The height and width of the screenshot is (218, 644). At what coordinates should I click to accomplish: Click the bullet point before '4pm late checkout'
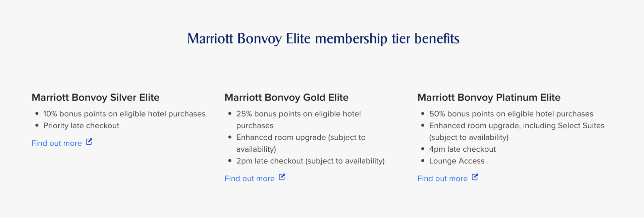coord(423,149)
